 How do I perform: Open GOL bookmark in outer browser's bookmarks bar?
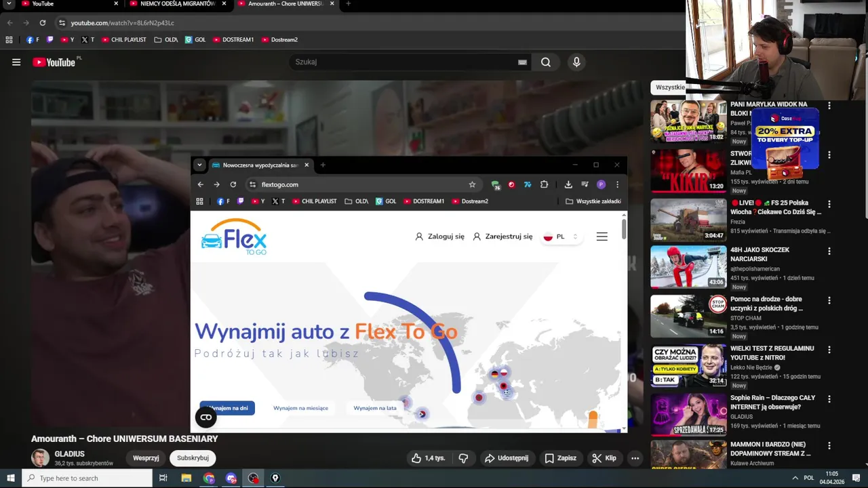pyautogui.click(x=195, y=40)
